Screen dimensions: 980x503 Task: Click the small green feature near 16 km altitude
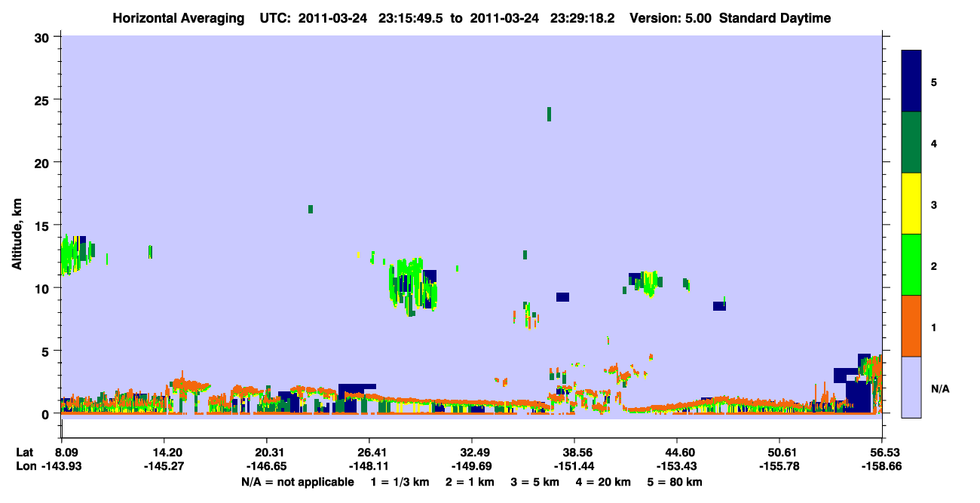(310, 209)
